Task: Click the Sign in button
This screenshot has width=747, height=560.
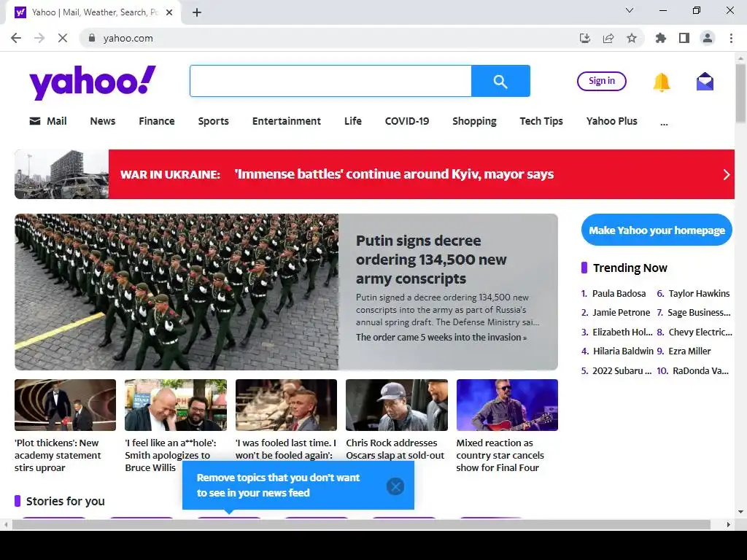Action: pos(601,81)
